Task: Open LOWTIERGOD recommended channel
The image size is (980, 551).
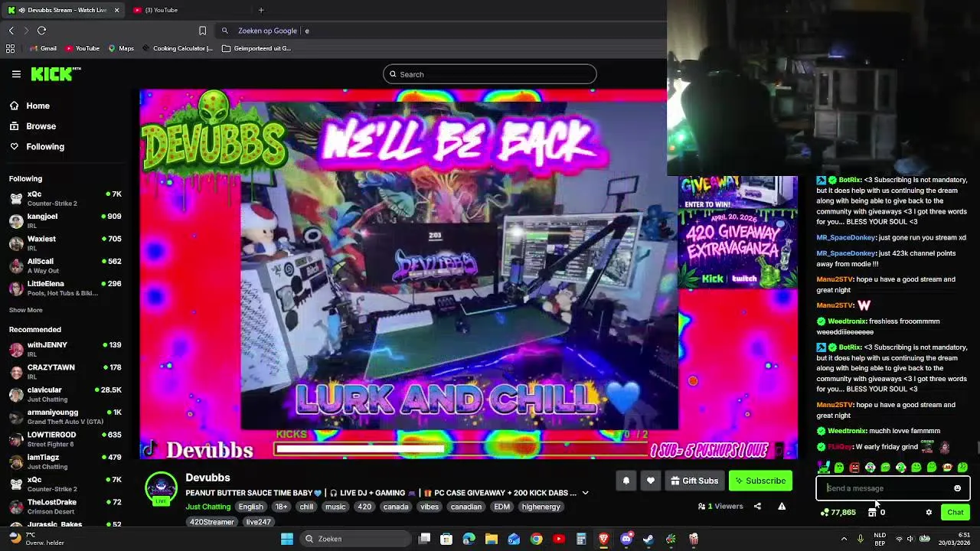Action: click(65, 439)
